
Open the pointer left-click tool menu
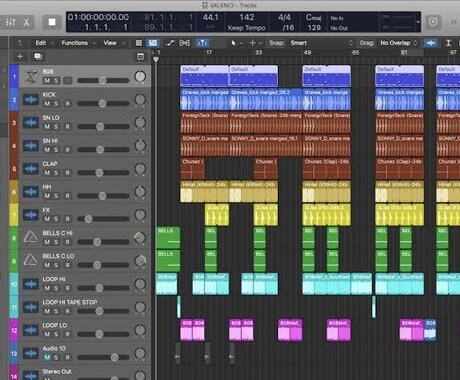pos(237,43)
